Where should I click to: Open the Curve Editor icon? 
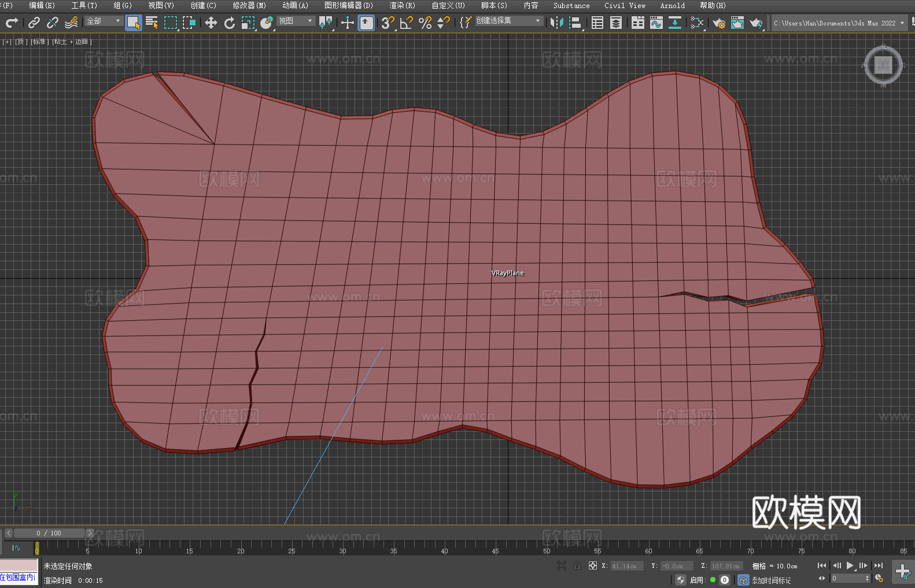tap(656, 23)
